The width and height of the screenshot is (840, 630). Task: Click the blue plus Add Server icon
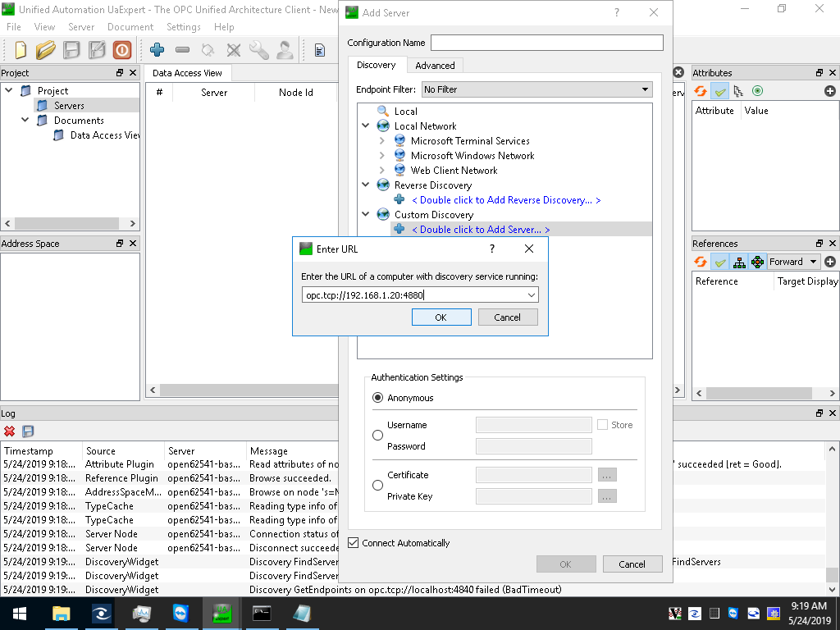click(x=157, y=50)
